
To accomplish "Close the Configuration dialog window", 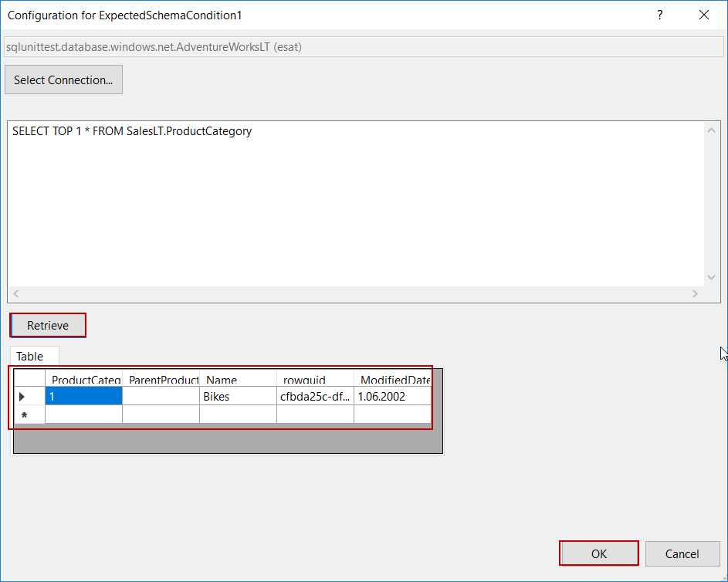I will pos(704,15).
